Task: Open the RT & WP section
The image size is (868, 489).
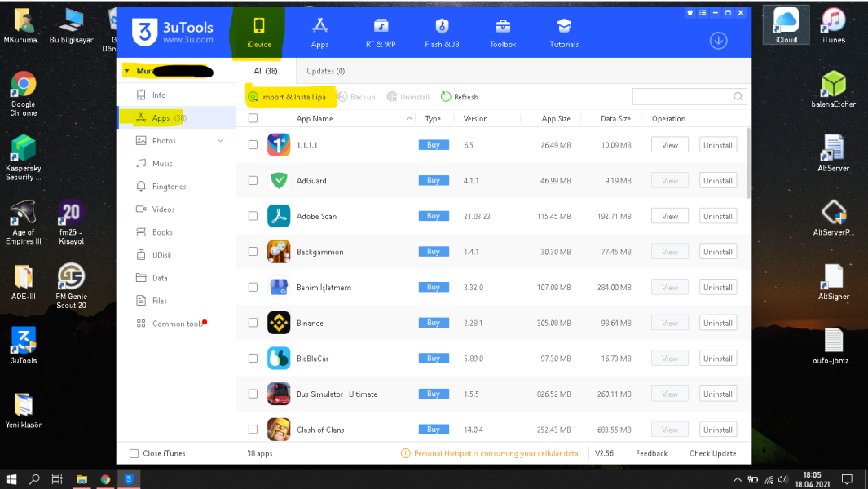Action: (x=381, y=33)
